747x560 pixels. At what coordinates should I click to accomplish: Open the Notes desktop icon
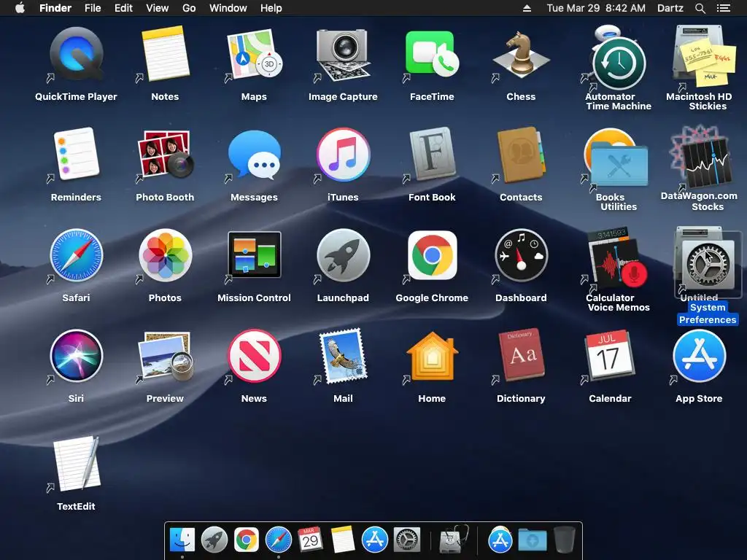(x=166, y=53)
